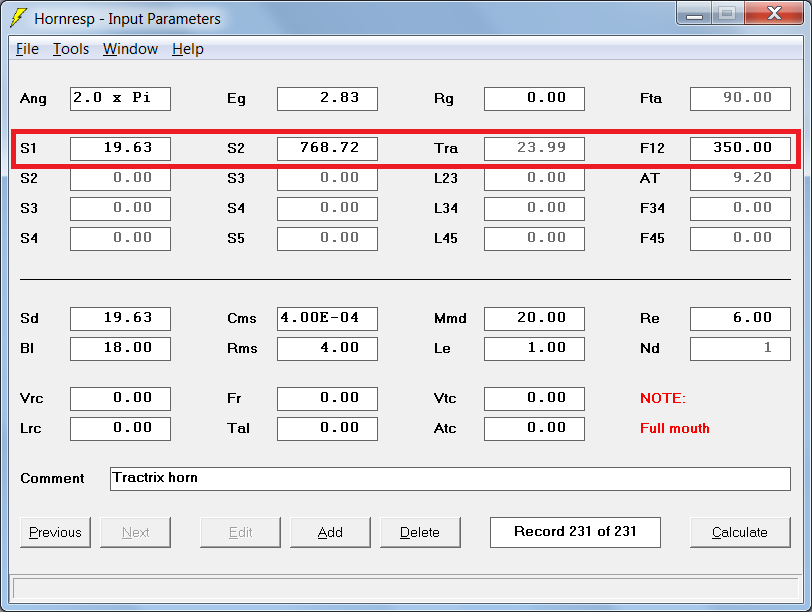Select the Fr input field
This screenshot has width=812, height=612.
tap(327, 399)
